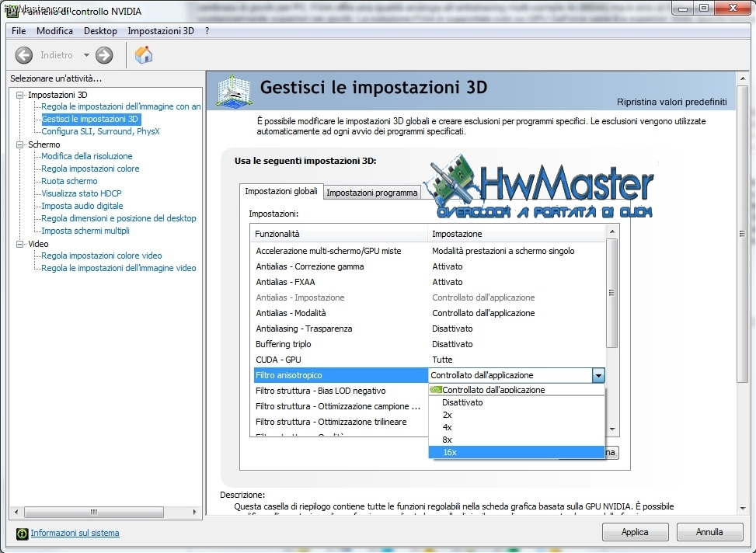Select Controllato dall'applicazione option in list

coord(517,390)
